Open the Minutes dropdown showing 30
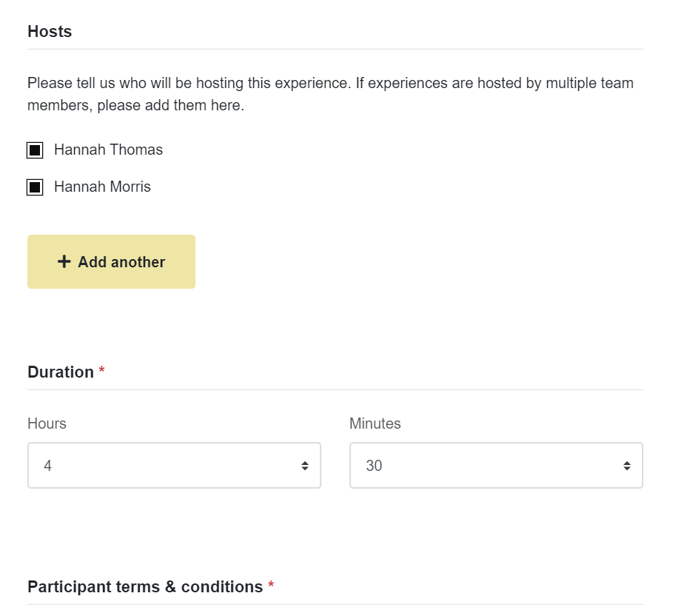The width and height of the screenshot is (673, 616). 496,465
